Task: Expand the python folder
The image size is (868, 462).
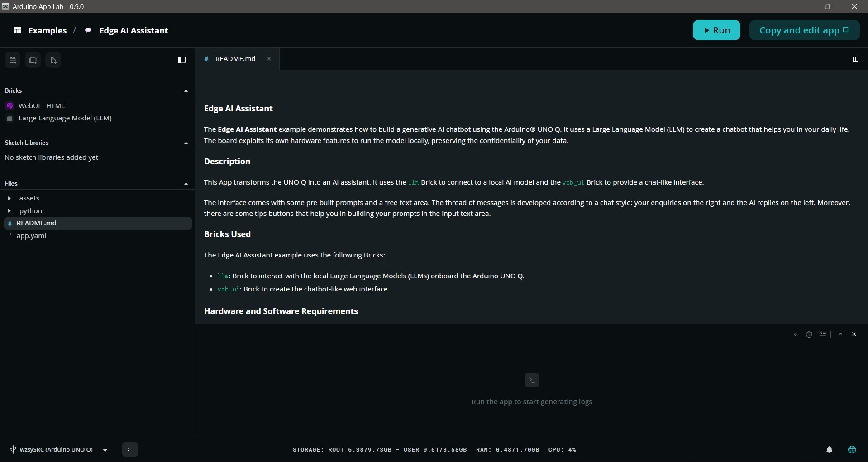Action: tap(9, 211)
